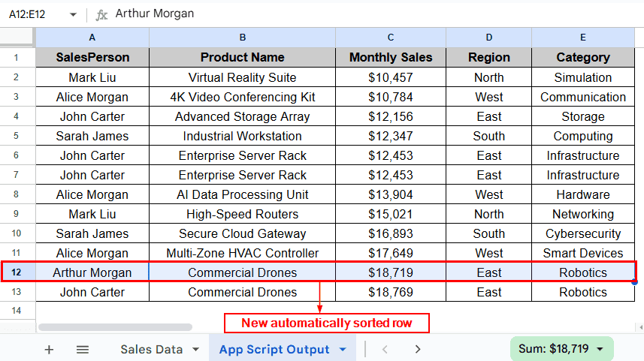Click the Advanced Storage Array cell
The width and height of the screenshot is (644, 361).
pyautogui.click(x=242, y=116)
